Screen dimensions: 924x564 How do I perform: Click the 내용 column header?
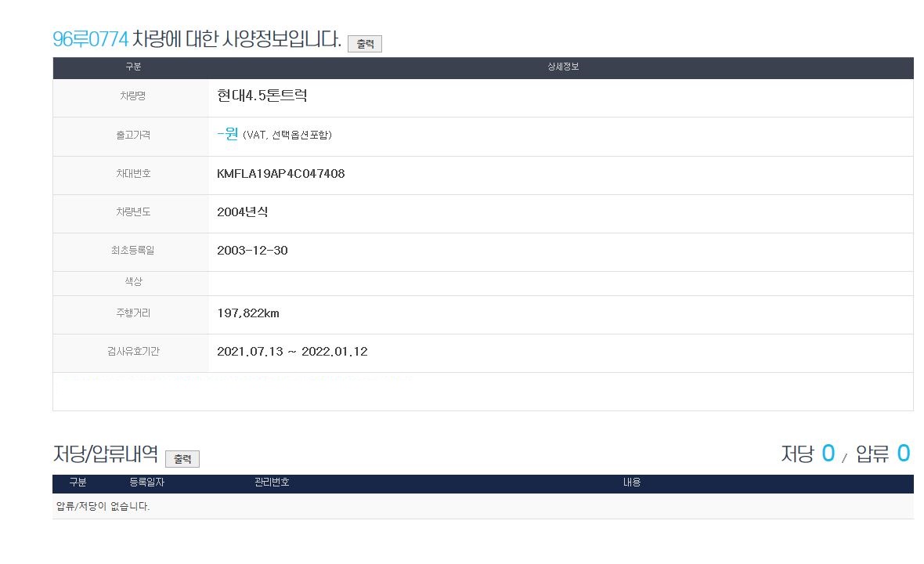[631, 483]
